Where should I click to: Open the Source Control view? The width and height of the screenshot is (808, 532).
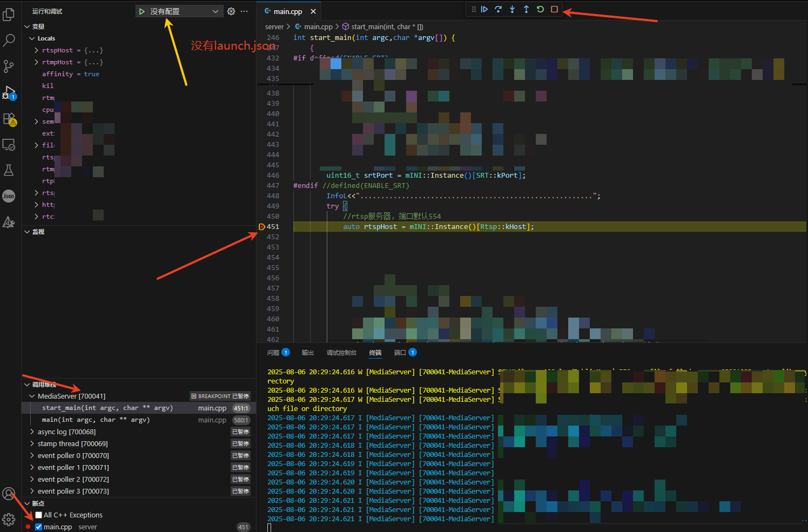pos(9,66)
